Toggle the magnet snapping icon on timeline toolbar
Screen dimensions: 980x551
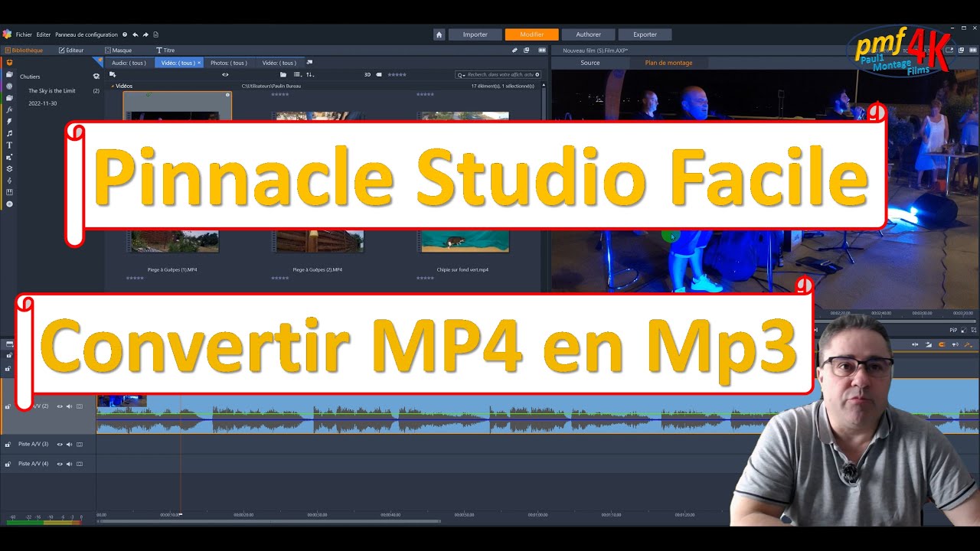click(941, 345)
